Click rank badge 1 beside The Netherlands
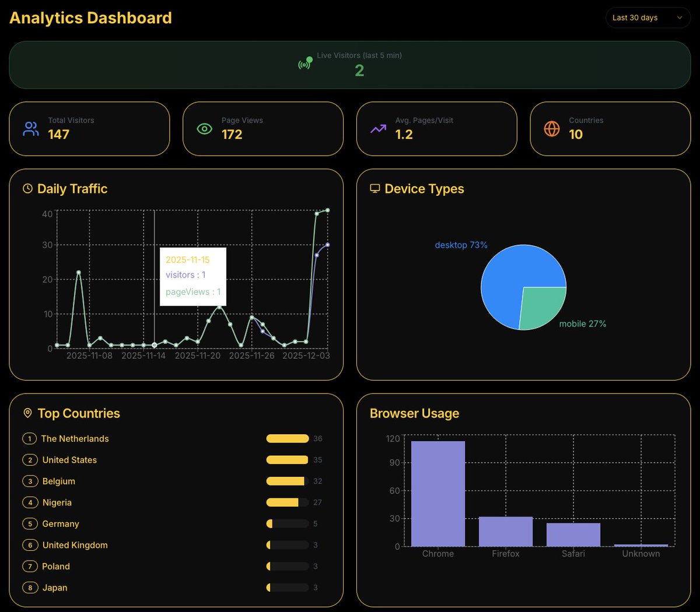Image resolution: width=700 pixels, height=612 pixels. pos(29,439)
